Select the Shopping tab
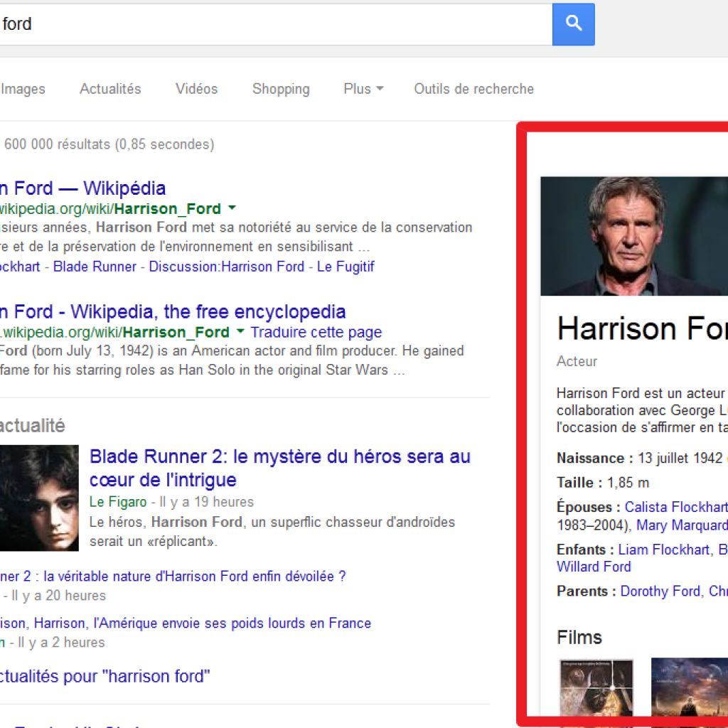The height and width of the screenshot is (728, 728). click(x=280, y=89)
